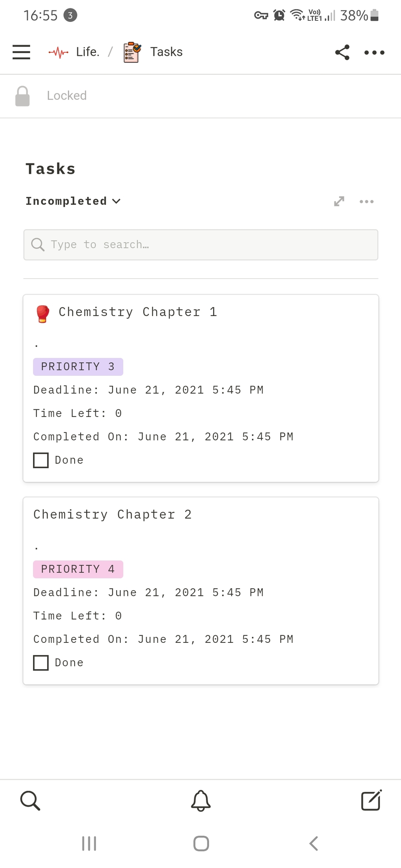This screenshot has height=868, width=401.
Task: Focus the Type to search field
Action: point(201,245)
